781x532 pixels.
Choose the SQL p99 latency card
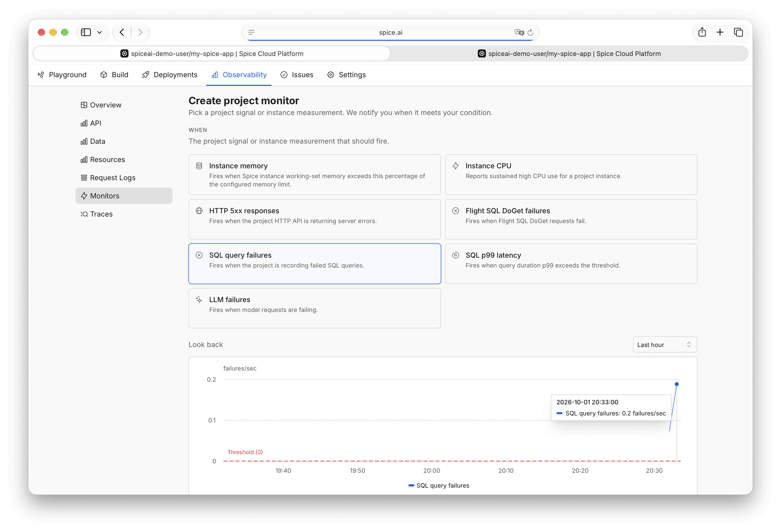click(x=571, y=264)
